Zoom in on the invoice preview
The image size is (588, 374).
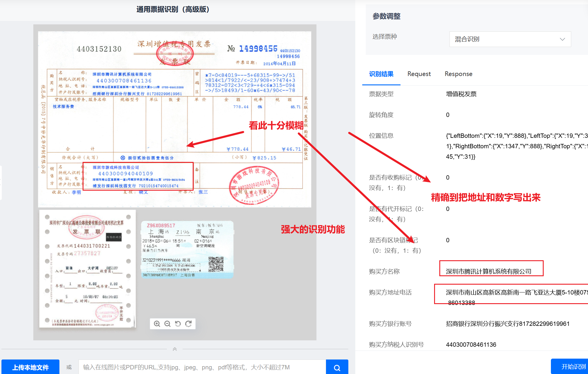(157, 324)
